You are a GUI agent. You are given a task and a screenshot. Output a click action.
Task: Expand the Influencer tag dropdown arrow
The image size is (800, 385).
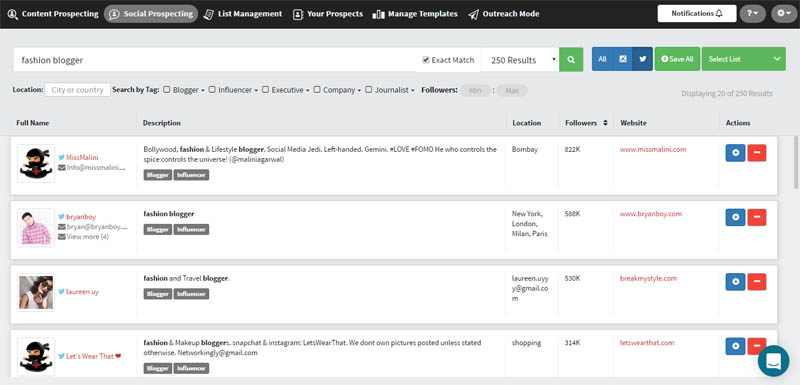(x=256, y=91)
